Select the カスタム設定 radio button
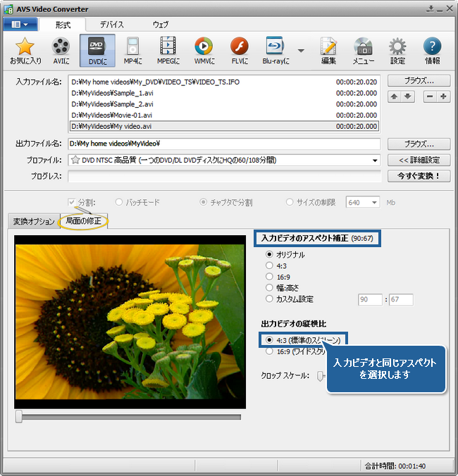Viewport: 458px width, 476px height. [x=270, y=299]
